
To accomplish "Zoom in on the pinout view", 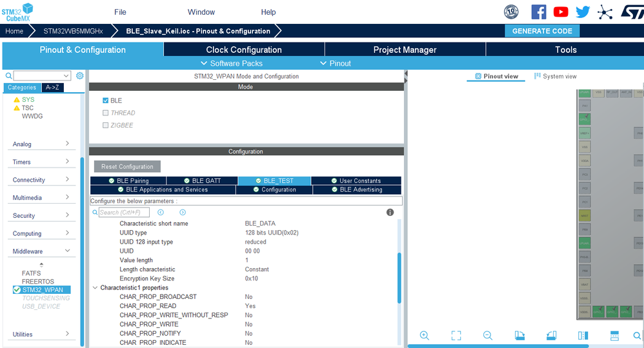I will coord(424,335).
